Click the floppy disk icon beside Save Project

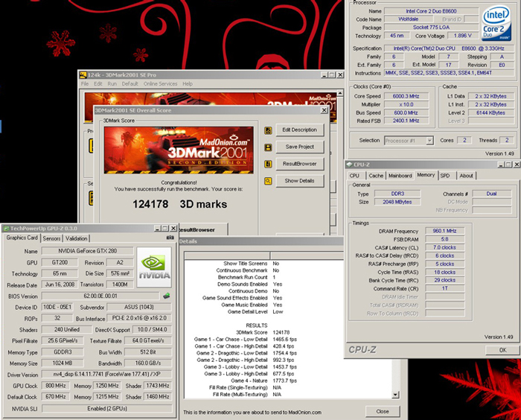click(x=268, y=147)
